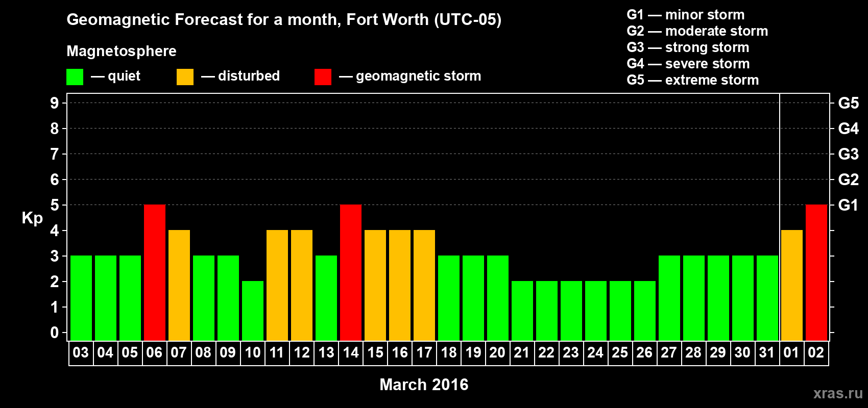Click date label 29 on the axis
This screenshot has width=868, height=408.
(x=718, y=353)
